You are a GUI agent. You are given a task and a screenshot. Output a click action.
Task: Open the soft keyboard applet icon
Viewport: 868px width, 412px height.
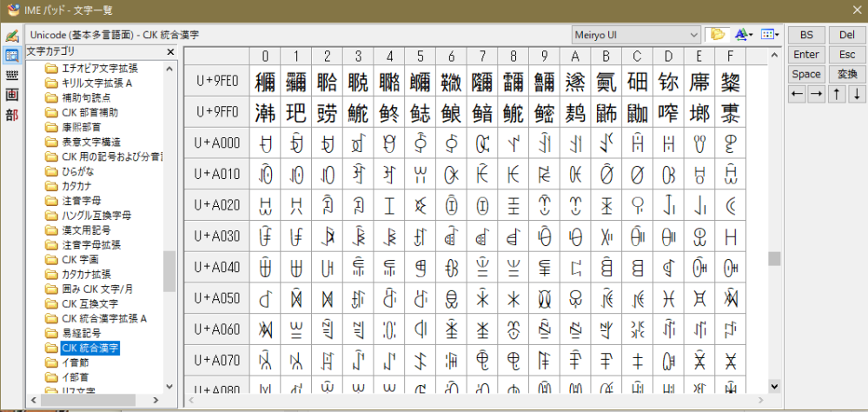pos(11,75)
